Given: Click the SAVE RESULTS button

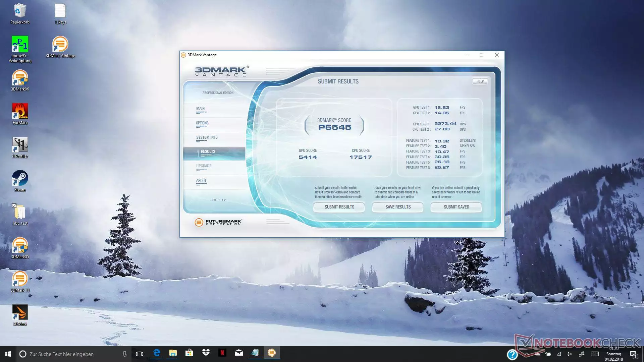Looking at the screenshot, I should pos(398,207).
